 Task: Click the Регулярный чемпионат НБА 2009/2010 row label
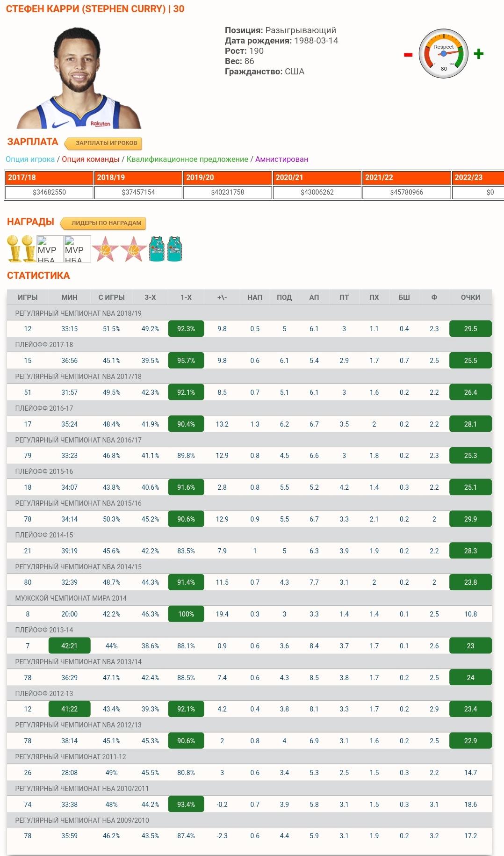[82, 820]
